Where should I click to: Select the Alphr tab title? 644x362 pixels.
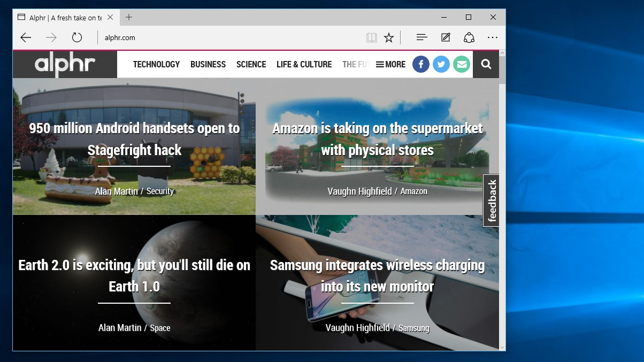[x=65, y=18]
